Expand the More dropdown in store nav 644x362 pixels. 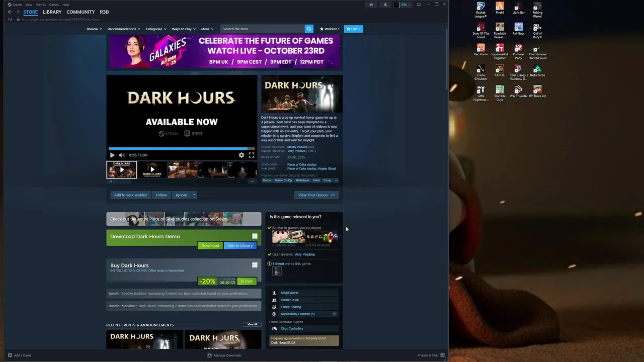click(207, 29)
